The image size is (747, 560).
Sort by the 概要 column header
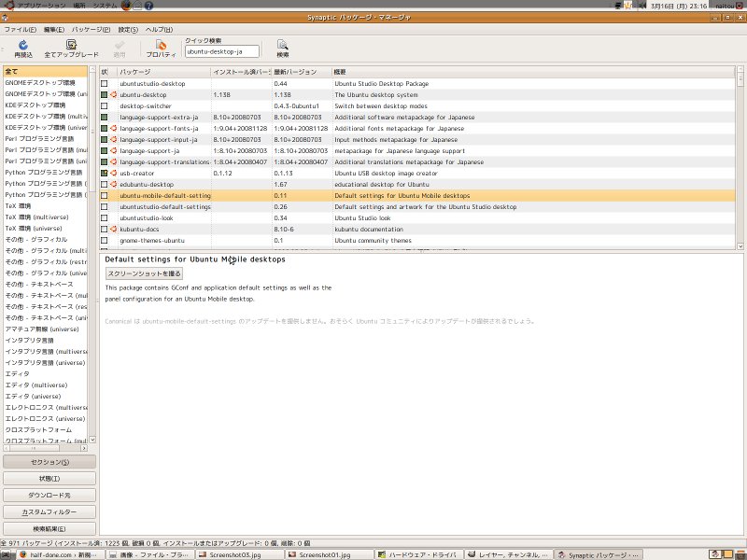pyautogui.click(x=533, y=72)
